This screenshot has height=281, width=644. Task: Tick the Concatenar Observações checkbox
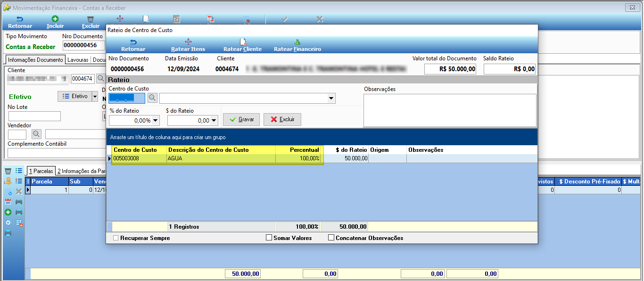(331, 238)
